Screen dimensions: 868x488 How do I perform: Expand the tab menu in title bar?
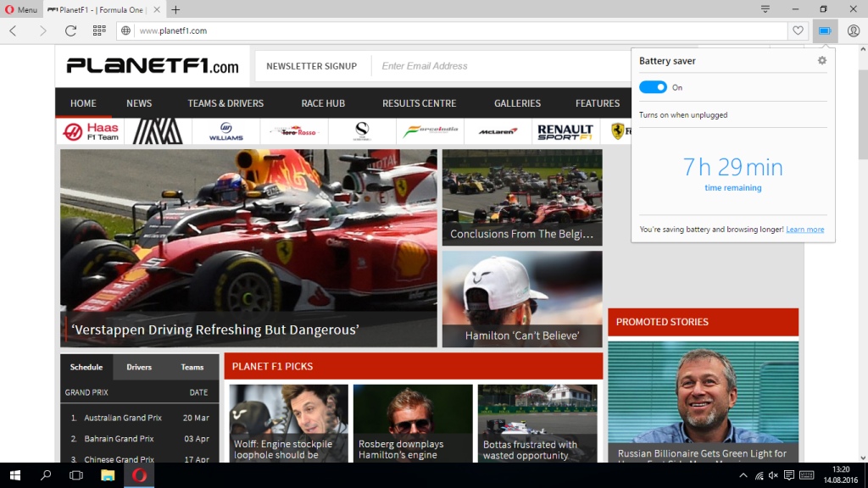coord(765,9)
